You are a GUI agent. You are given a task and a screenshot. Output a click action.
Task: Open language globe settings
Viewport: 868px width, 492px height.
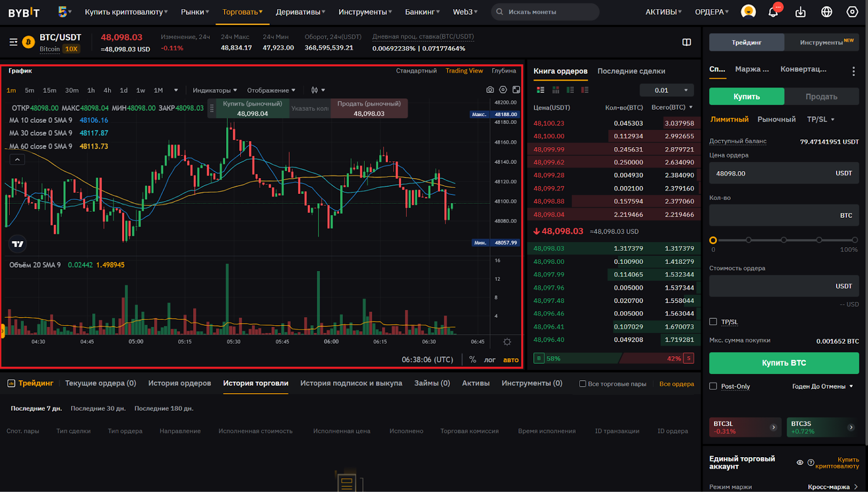(x=826, y=12)
